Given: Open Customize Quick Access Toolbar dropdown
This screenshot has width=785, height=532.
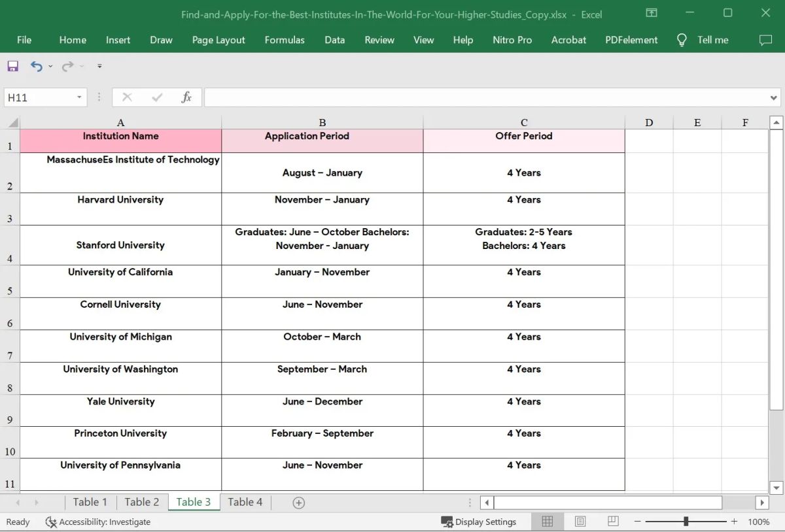Looking at the screenshot, I should click(x=99, y=65).
